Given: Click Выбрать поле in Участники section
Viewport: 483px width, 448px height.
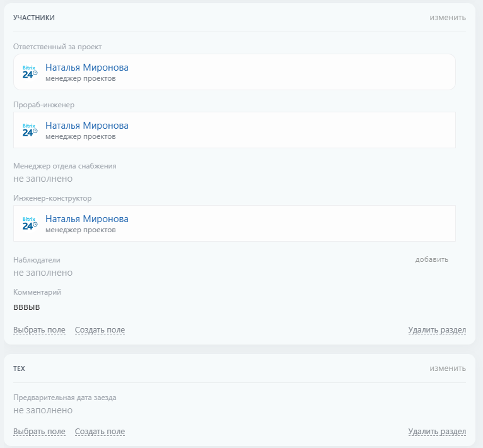Looking at the screenshot, I should (39, 330).
